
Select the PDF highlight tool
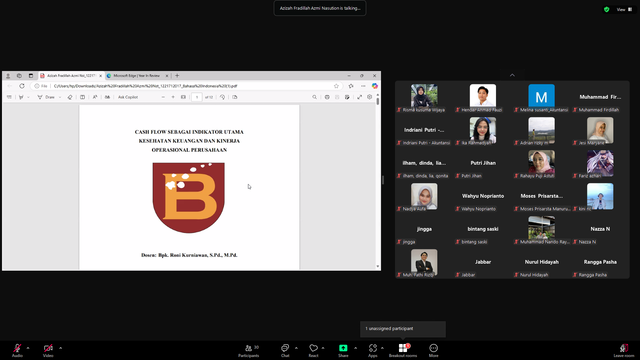pos(21,97)
